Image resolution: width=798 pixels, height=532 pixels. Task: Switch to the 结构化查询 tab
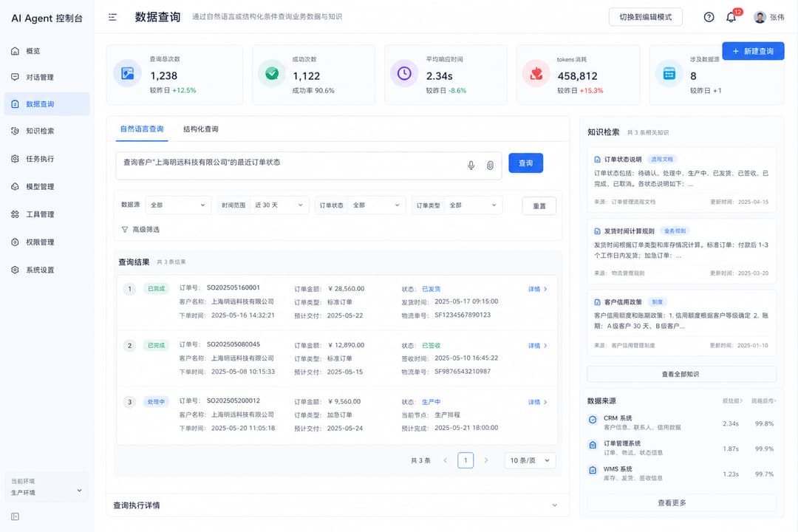tap(200, 129)
